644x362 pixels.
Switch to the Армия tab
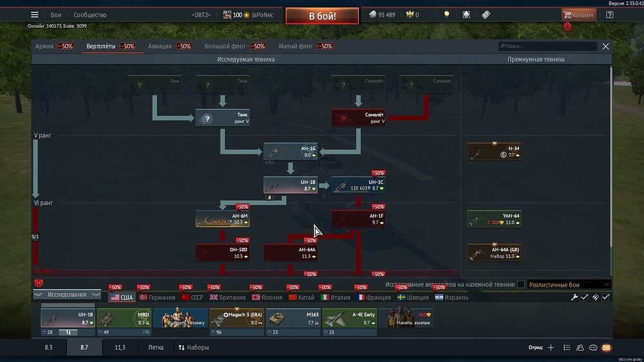click(44, 46)
